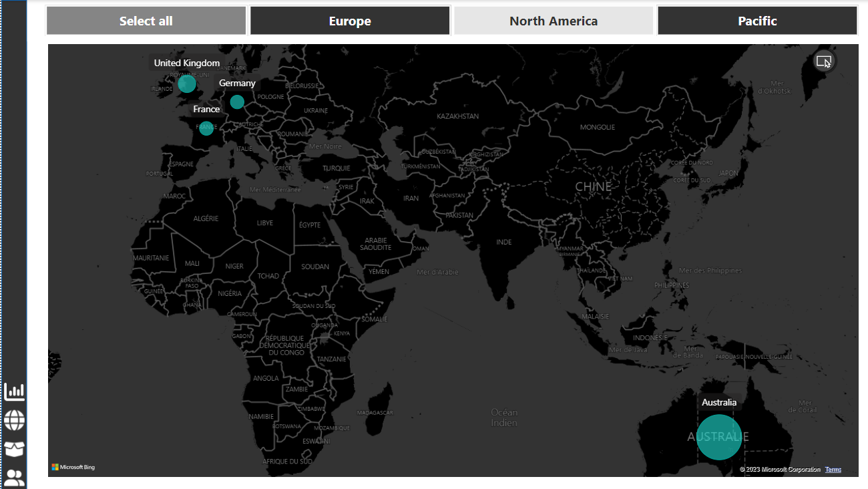Select the Germany data bubble
The width and height of the screenshot is (868, 489).
click(x=237, y=102)
